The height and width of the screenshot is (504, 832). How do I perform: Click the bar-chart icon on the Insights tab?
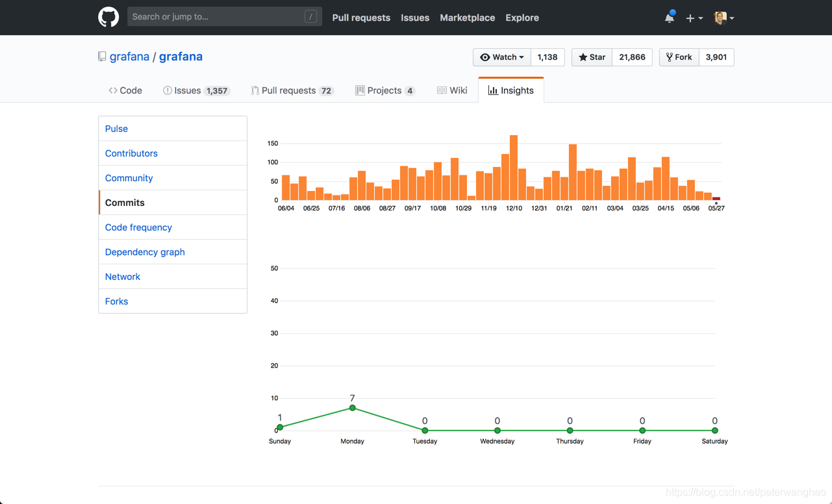[492, 90]
